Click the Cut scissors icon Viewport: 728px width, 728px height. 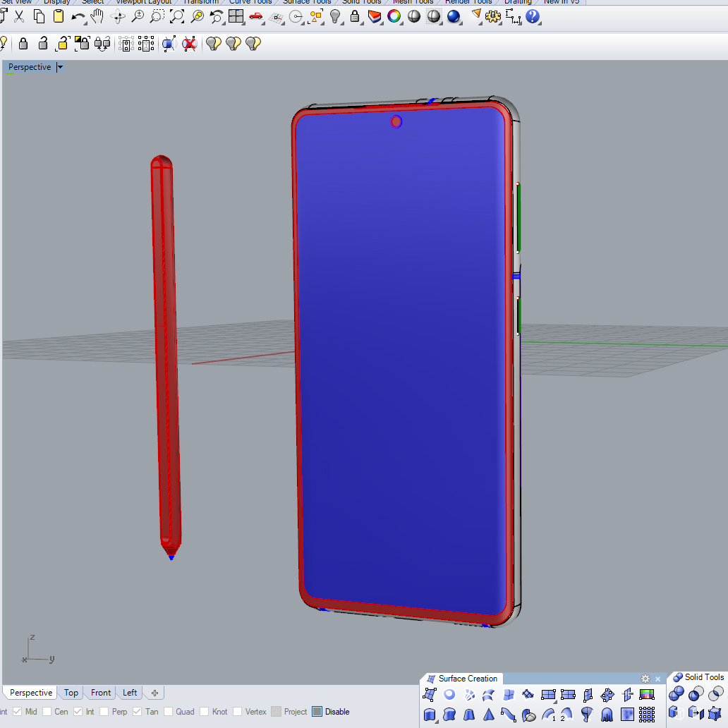click(x=19, y=17)
